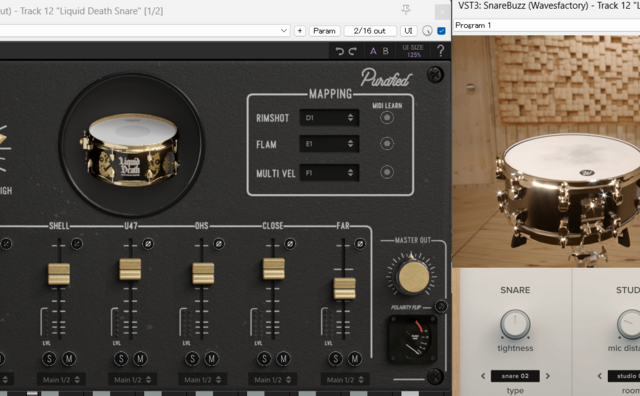Click the MASTER OUT gold knob
The height and width of the screenshot is (396, 640).
point(413,277)
